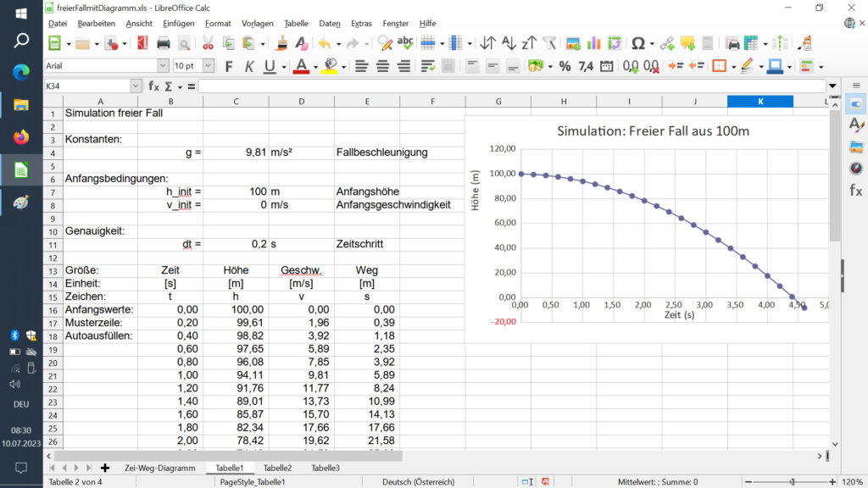868x488 pixels.
Task: Click the Clone formatting paintbrush icon
Action: click(x=281, y=43)
